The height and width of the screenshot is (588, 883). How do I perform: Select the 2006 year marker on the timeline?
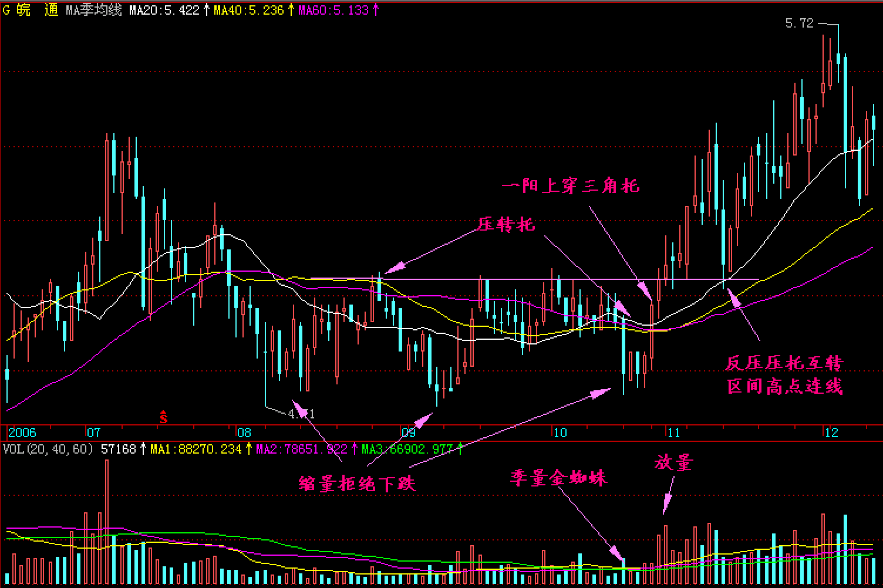click(x=22, y=432)
